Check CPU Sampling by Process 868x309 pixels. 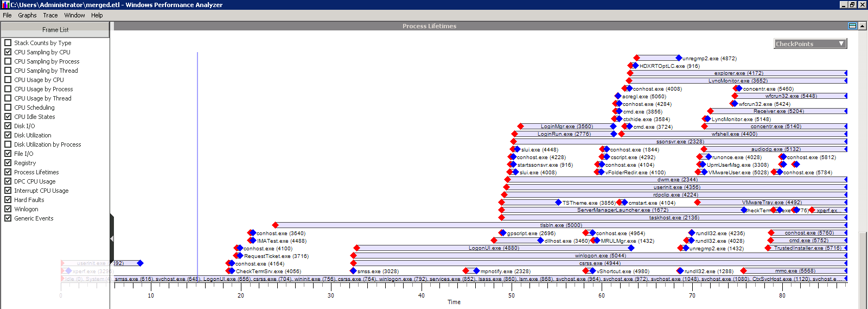[x=8, y=61]
